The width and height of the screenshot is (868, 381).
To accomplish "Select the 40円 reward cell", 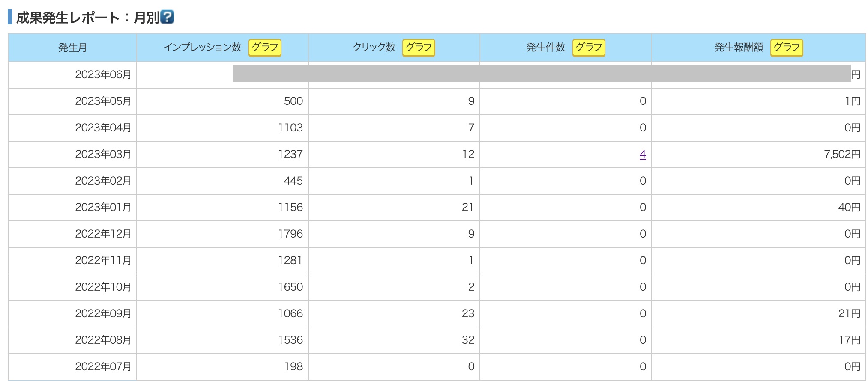I will click(x=849, y=208).
